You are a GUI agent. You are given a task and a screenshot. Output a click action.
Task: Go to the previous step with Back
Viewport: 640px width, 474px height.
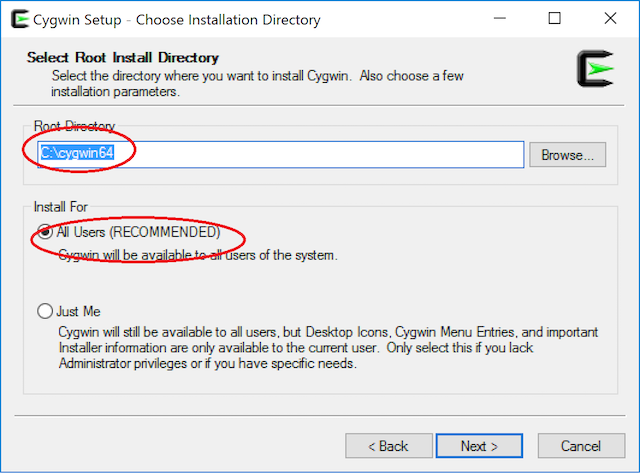(x=387, y=446)
